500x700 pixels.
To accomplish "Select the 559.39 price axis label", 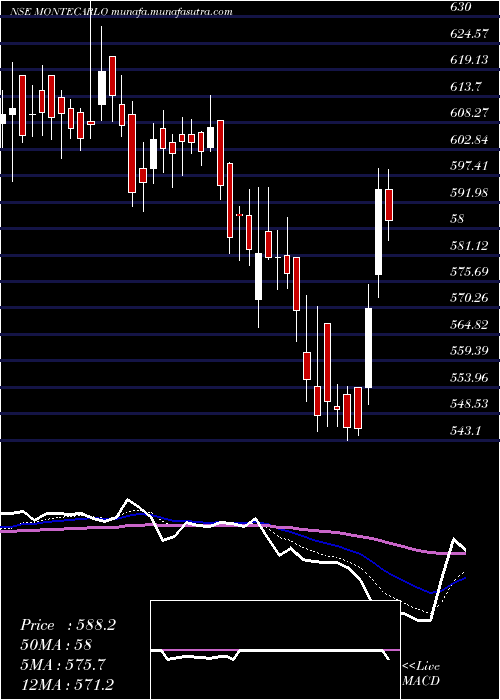I will coord(470,351).
